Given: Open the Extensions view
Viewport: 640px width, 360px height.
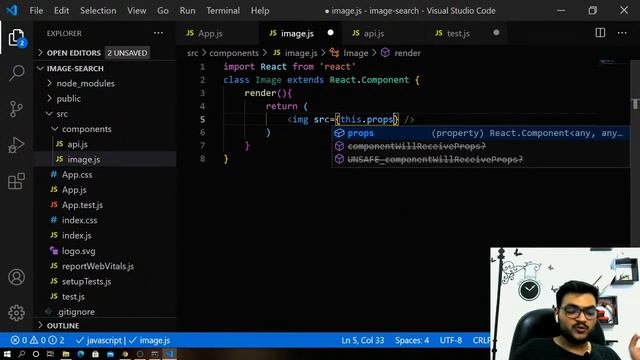Looking at the screenshot, I should point(16,181).
